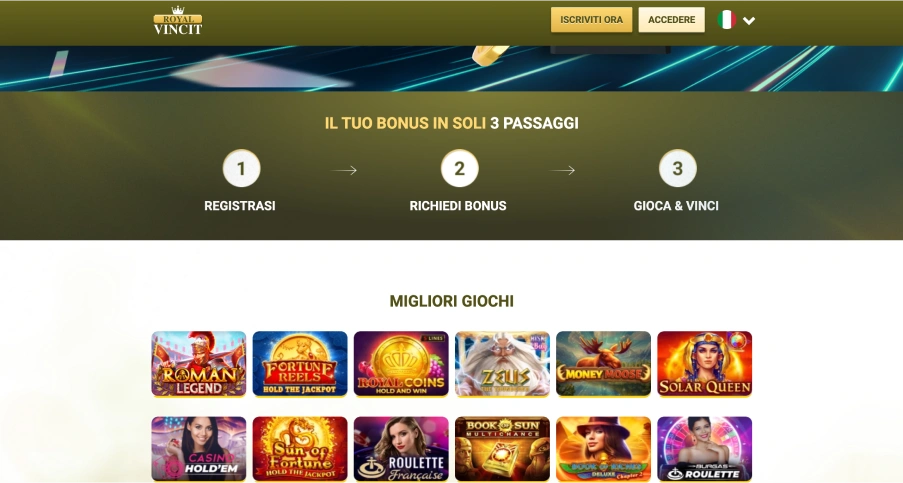Open the Casino Hold'em live game
Screen dimensions: 903x483
pos(199,449)
